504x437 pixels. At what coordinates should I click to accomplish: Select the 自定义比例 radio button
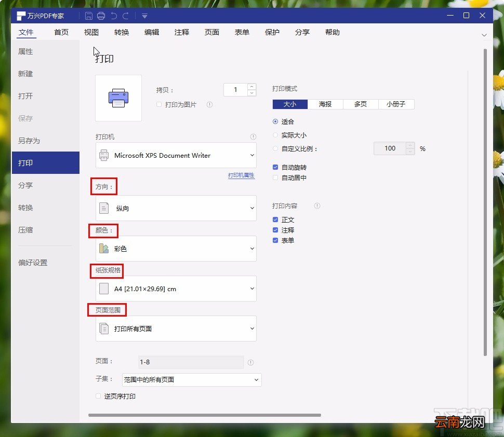coord(275,148)
